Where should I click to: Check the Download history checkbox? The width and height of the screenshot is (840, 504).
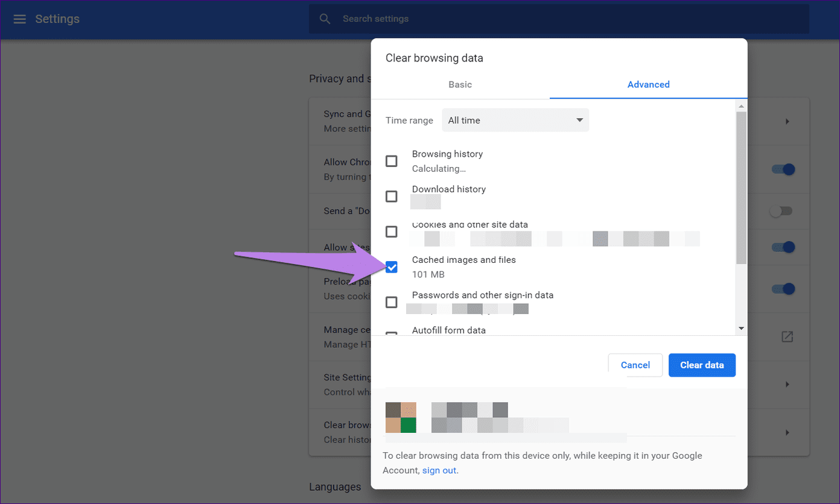[x=392, y=197]
